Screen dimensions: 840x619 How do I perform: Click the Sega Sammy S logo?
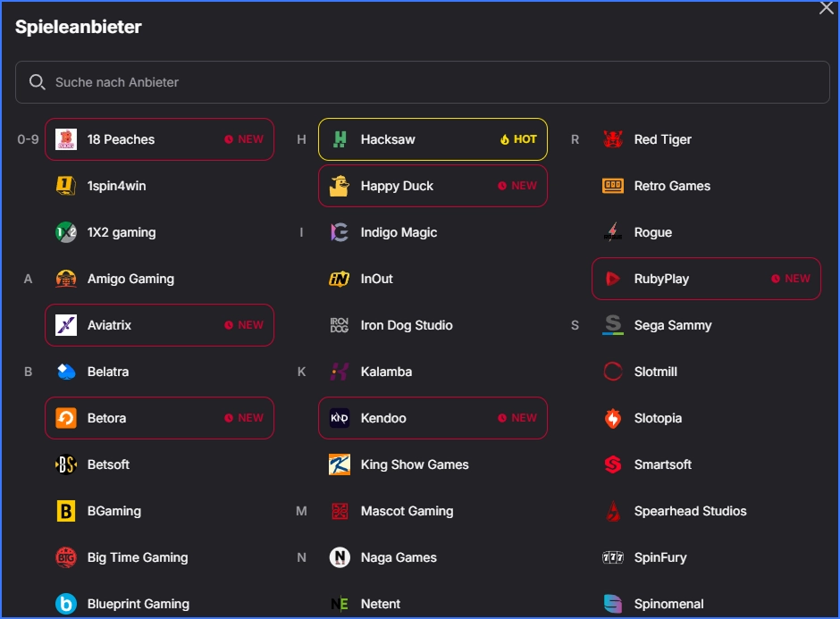(x=613, y=325)
